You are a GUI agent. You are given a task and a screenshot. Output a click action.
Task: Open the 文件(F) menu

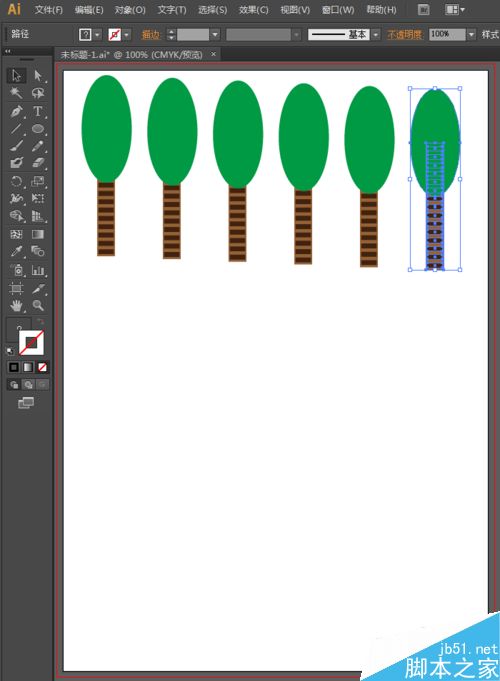tap(49, 10)
